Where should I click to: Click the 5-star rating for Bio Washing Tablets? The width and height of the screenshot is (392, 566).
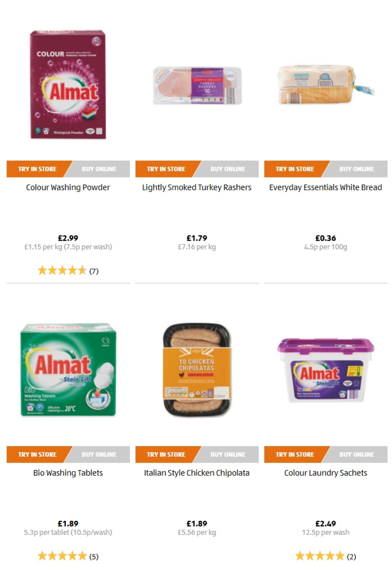pos(68,556)
